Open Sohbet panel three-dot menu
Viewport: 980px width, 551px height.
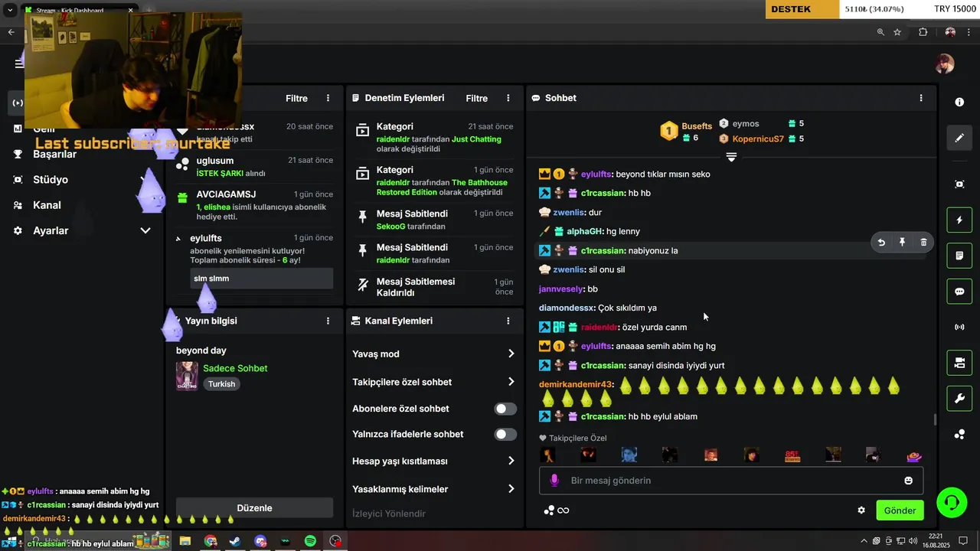coord(921,98)
